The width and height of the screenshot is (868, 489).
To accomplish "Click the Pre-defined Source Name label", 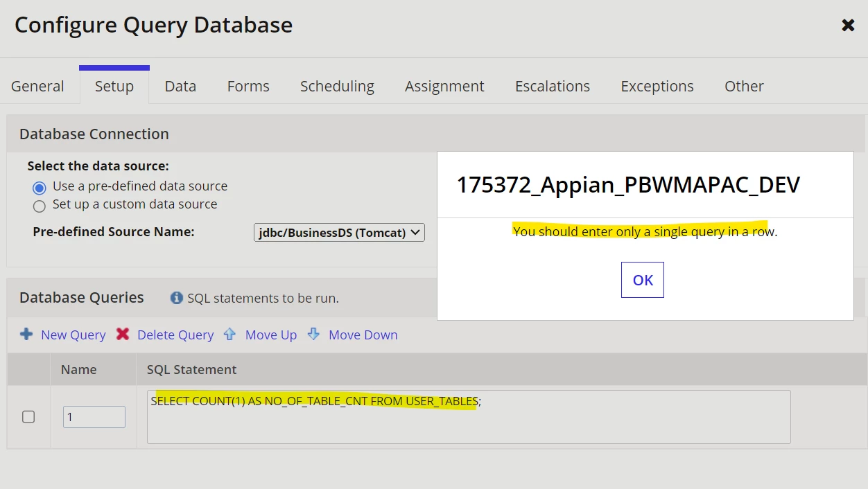I will click(x=114, y=232).
